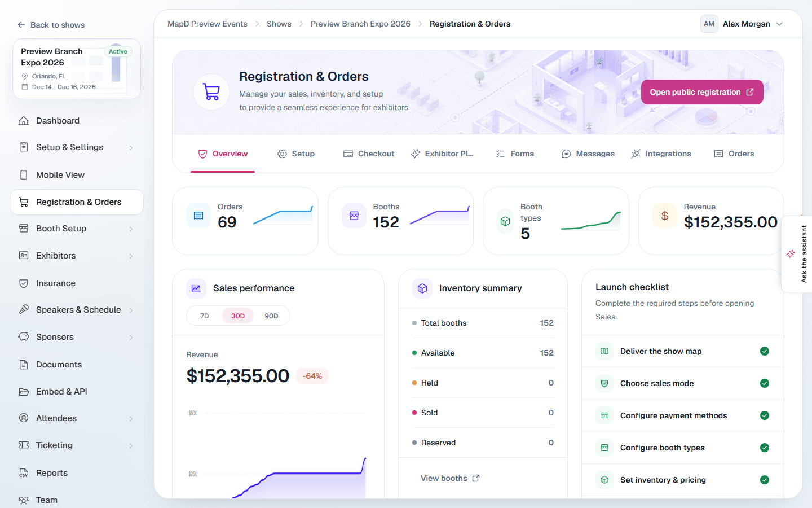812x508 pixels.
Task: Expand the Setup & Settings submenu chevron
Action: point(131,148)
